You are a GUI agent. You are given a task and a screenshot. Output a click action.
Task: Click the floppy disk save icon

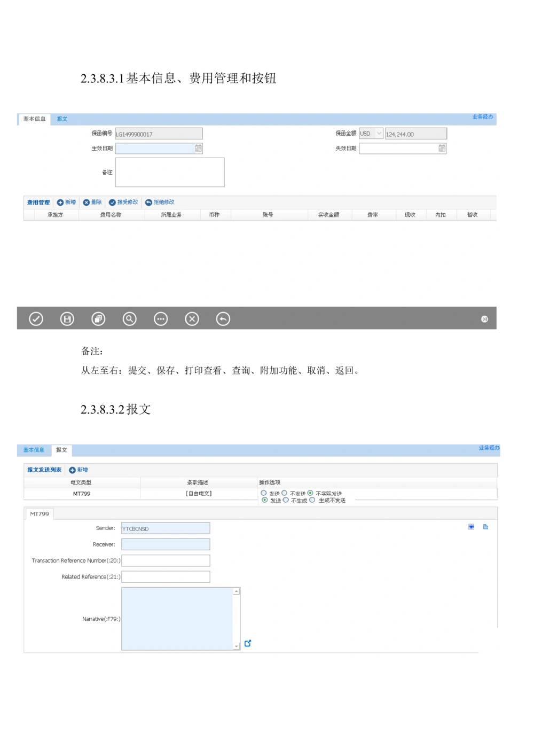coord(67,319)
